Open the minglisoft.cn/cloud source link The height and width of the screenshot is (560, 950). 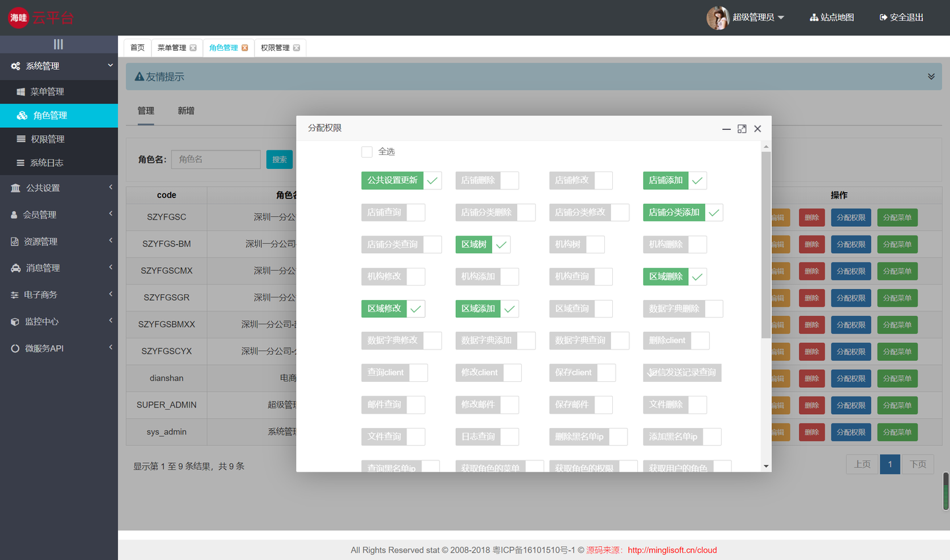tap(674, 549)
